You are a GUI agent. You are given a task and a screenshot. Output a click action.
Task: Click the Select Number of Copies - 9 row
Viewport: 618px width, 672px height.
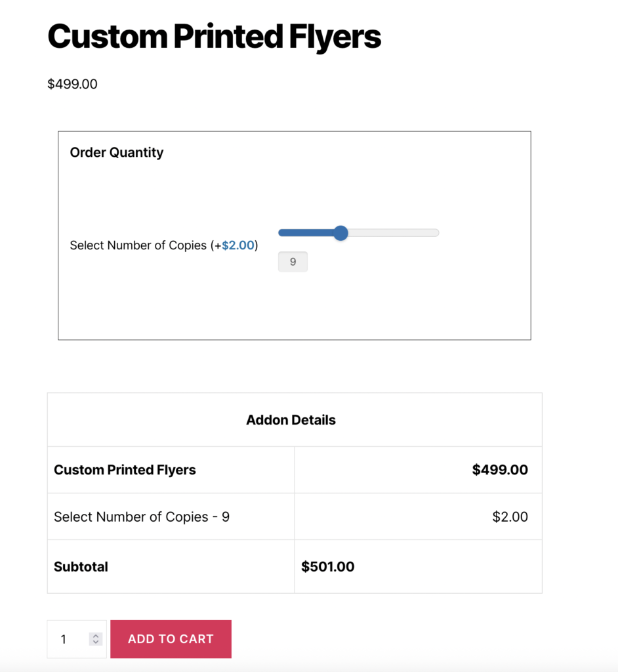(142, 516)
